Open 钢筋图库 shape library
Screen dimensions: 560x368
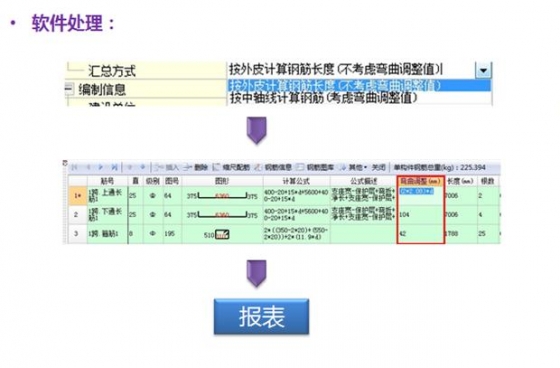tap(315, 167)
